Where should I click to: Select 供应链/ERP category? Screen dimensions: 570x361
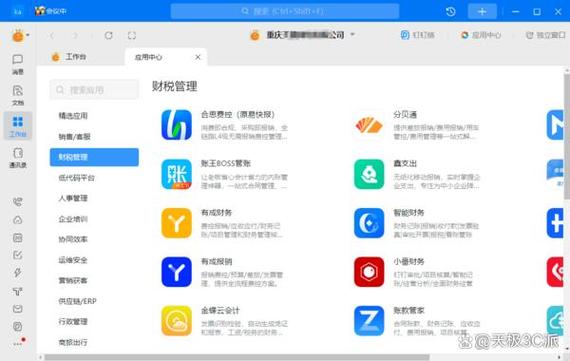coord(77,301)
